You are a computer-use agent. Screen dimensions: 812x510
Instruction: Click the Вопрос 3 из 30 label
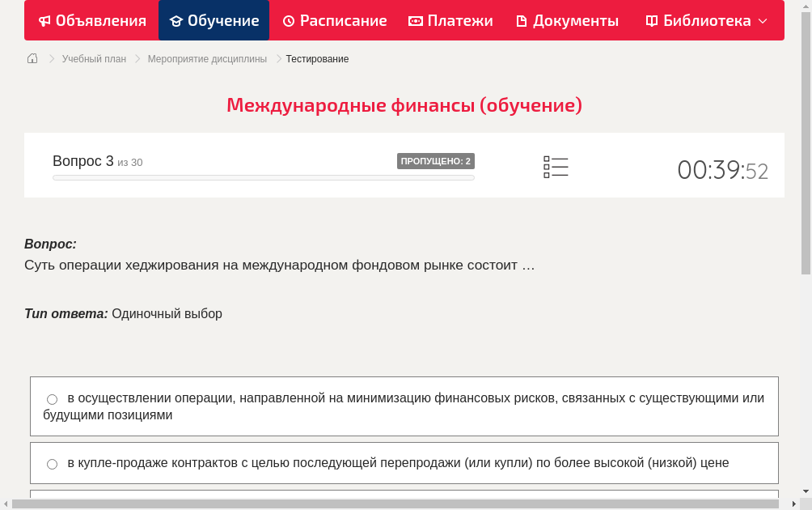click(x=97, y=161)
